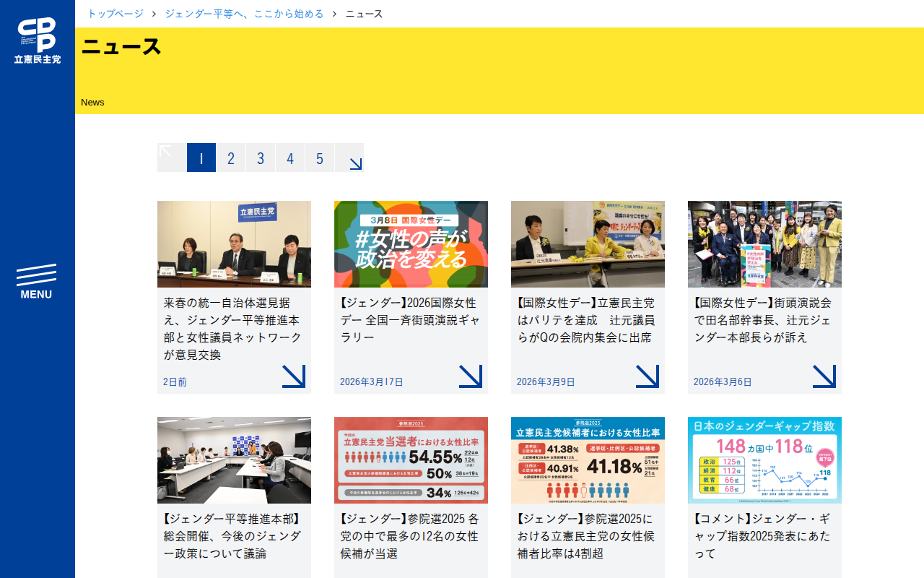Open 当選者における女性比率 infographic thumbnail
924x578 pixels.
[x=411, y=460]
